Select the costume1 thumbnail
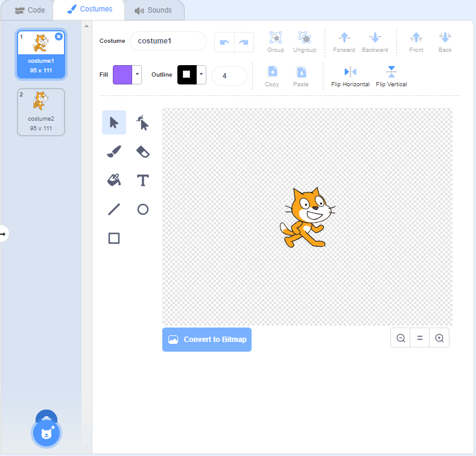476x456 pixels. (x=41, y=54)
